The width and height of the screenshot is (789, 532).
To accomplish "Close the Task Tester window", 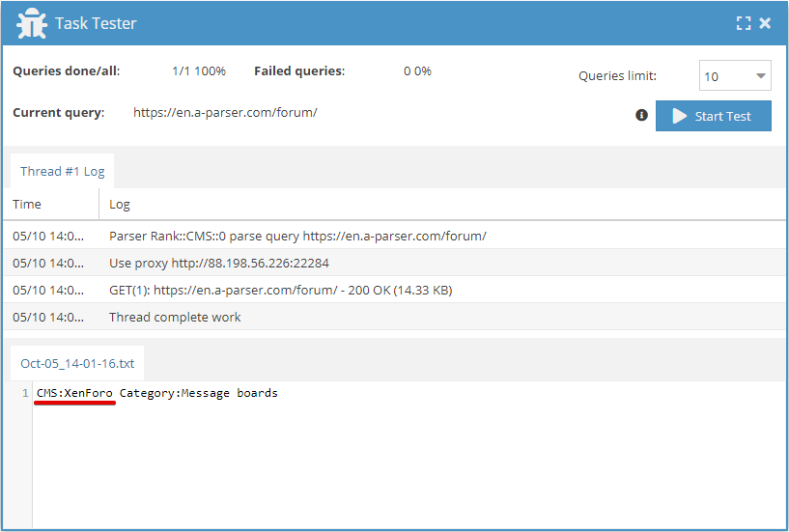I will (x=765, y=23).
